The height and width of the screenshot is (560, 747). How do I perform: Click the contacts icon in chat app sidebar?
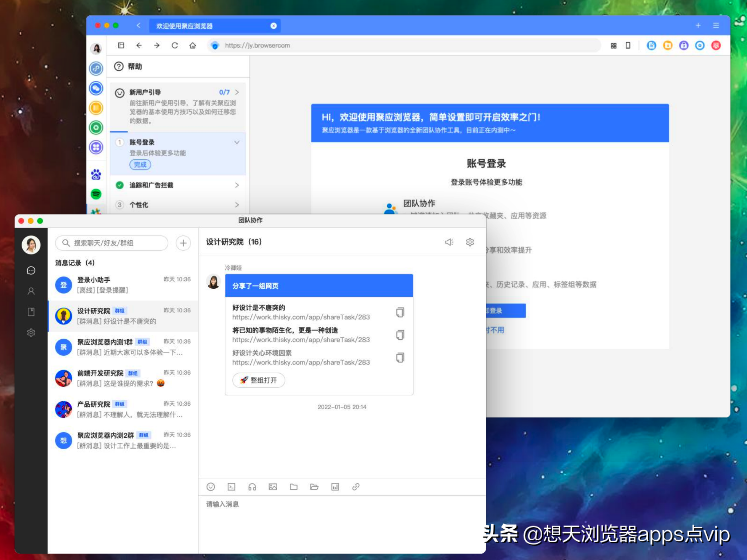pyautogui.click(x=31, y=291)
